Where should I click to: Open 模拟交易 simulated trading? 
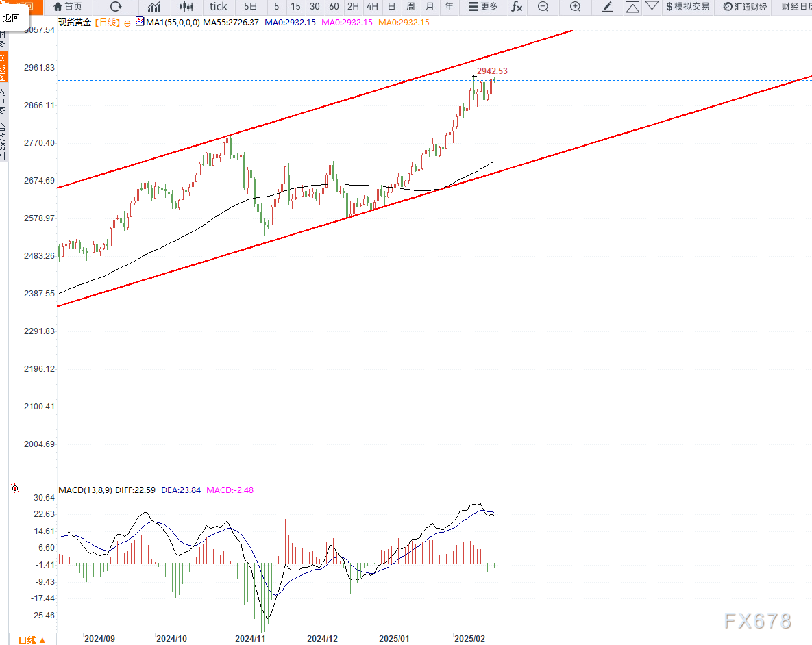687,7
